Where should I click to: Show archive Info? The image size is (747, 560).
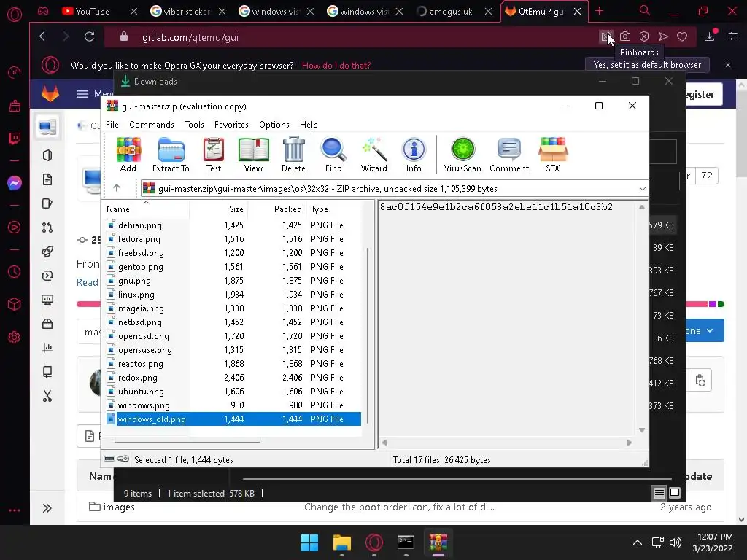click(x=414, y=155)
